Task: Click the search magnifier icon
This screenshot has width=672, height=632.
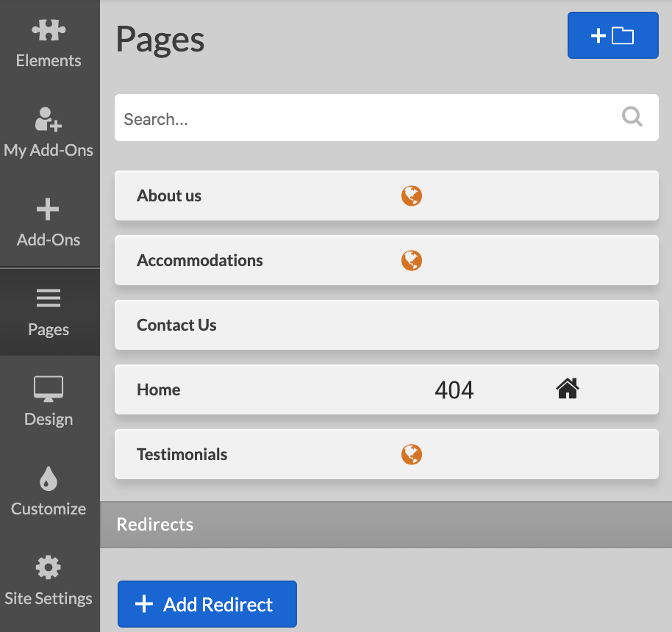Action: pyautogui.click(x=632, y=117)
